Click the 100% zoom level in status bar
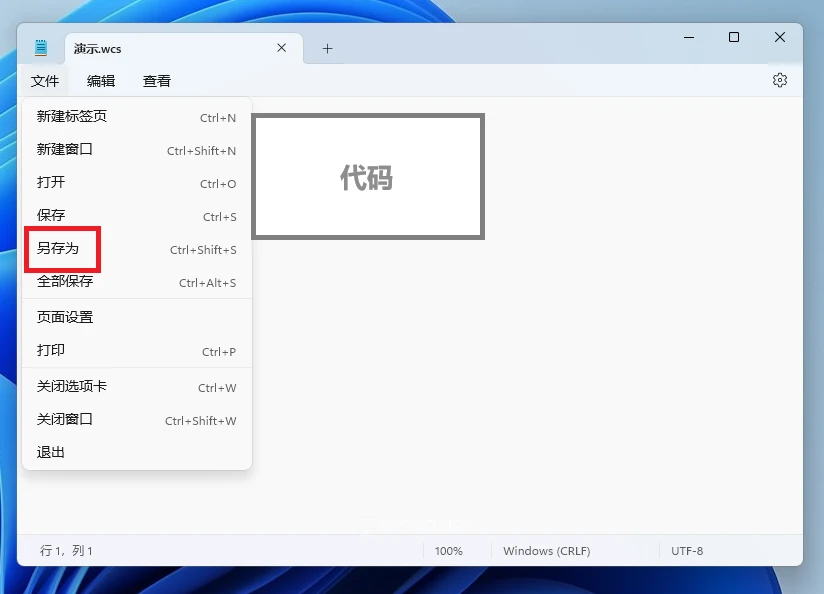Image resolution: width=824 pixels, height=594 pixels. click(x=448, y=551)
